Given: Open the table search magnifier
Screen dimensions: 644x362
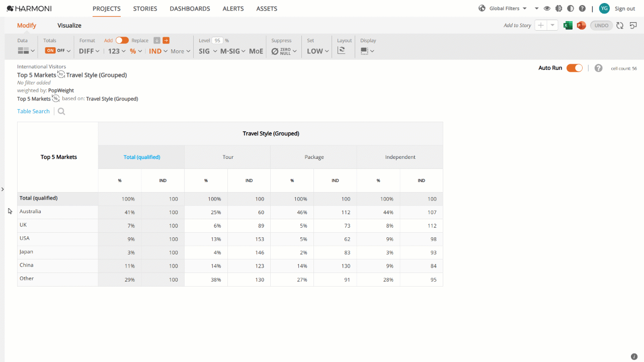Looking at the screenshot, I should click(x=61, y=112).
